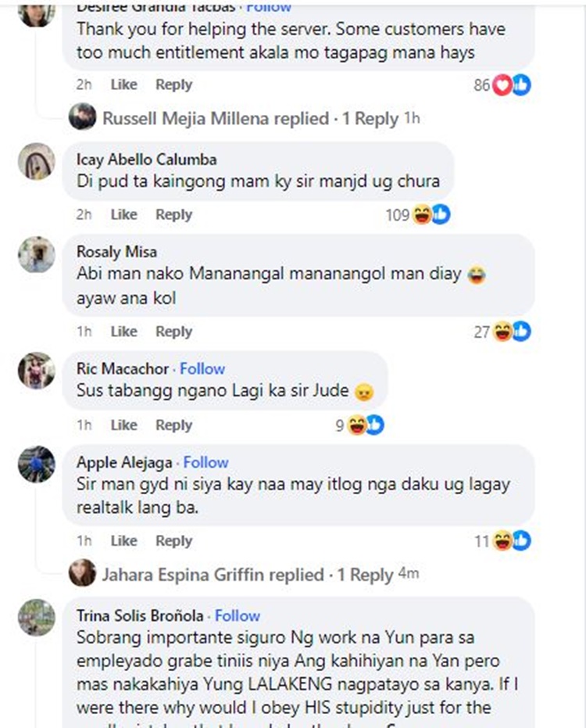Expand Russell Mejia Millena's reply thread
Image resolution: width=586 pixels, height=728 pixels.
point(251,118)
